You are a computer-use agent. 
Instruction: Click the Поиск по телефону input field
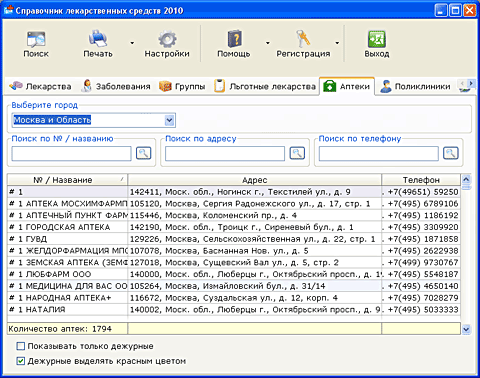tap(379, 153)
